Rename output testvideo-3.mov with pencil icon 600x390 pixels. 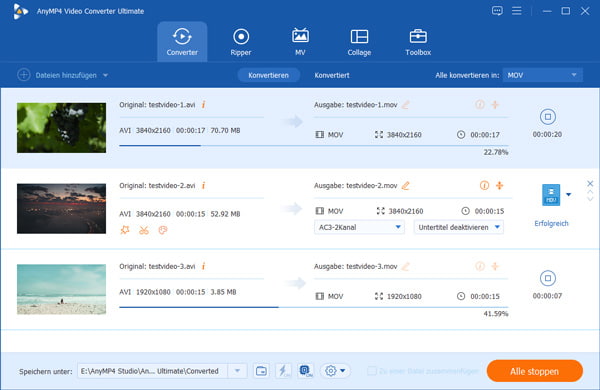[406, 266]
